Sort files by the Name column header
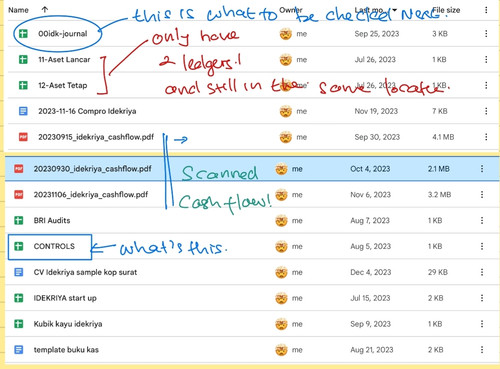Screen dimensions: 500x369 [18, 10]
